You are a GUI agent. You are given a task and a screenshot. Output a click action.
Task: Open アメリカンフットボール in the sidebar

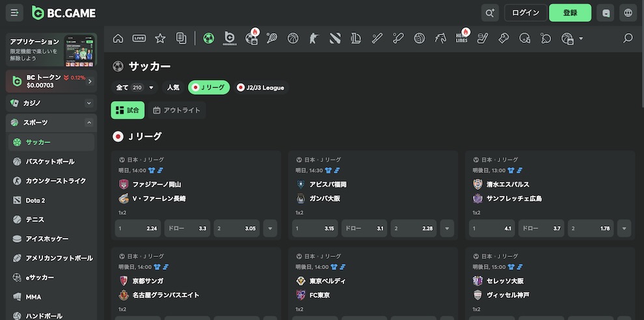pos(51,258)
